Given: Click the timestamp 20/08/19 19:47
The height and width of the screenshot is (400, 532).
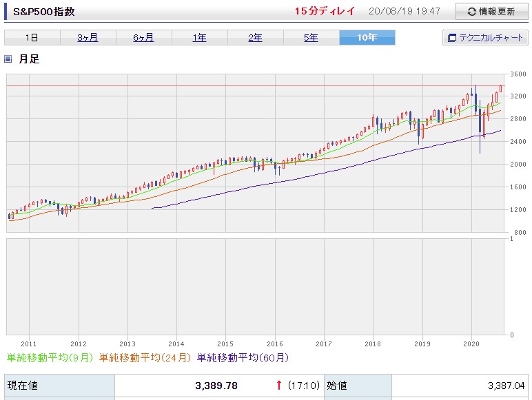Looking at the screenshot, I should pyautogui.click(x=405, y=11).
